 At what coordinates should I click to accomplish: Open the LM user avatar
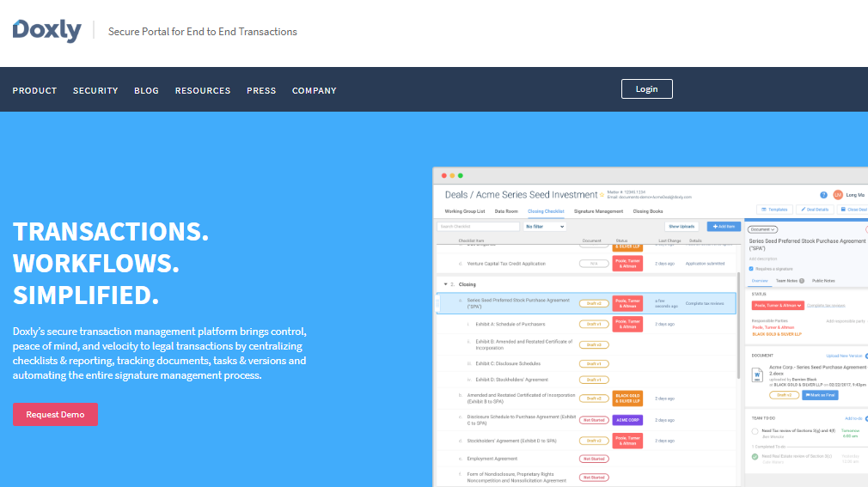tap(838, 195)
